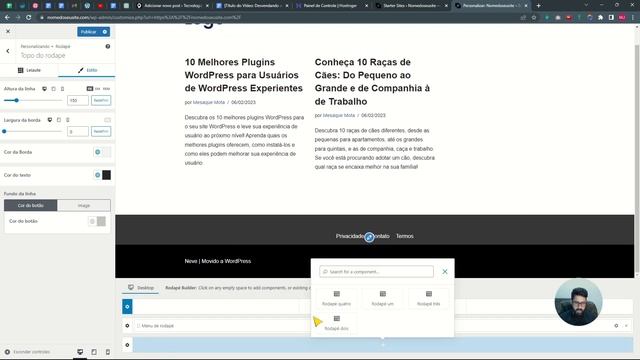The width and height of the screenshot is (640, 360).
Task: Select the Desktop builder tab
Action: 141,288
